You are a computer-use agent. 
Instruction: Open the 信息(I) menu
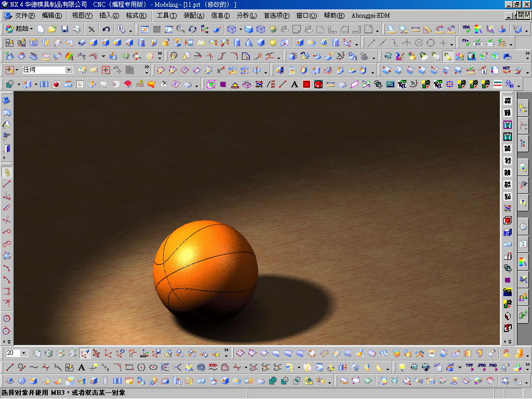click(220, 16)
